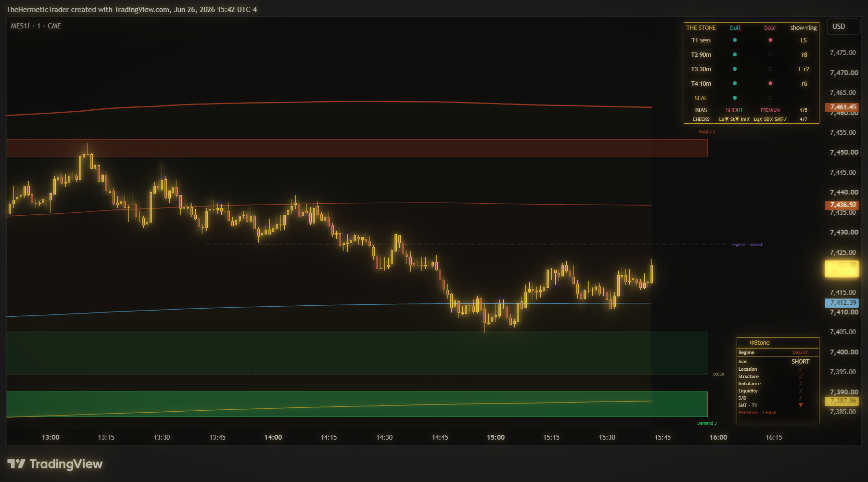Image resolution: width=868 pixels, height=482 pixels.
Task: Click the 'THE STONE' table header
Action: click(701, 28)
